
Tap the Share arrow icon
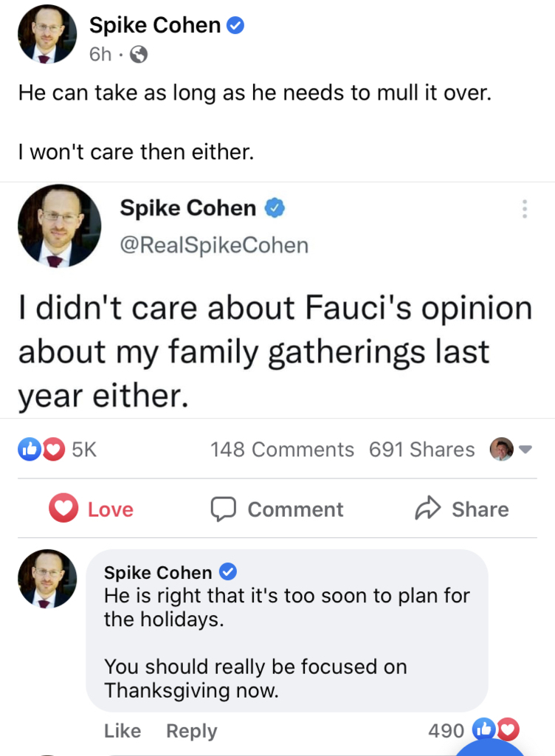pos(428,509)
